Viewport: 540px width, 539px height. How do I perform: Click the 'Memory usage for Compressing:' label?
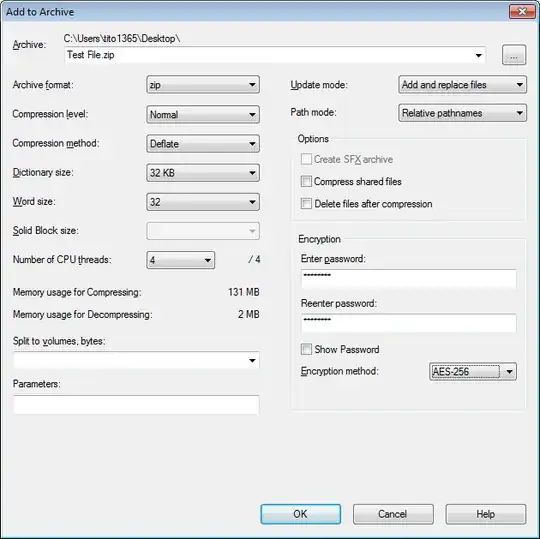[x=77, y=292]
